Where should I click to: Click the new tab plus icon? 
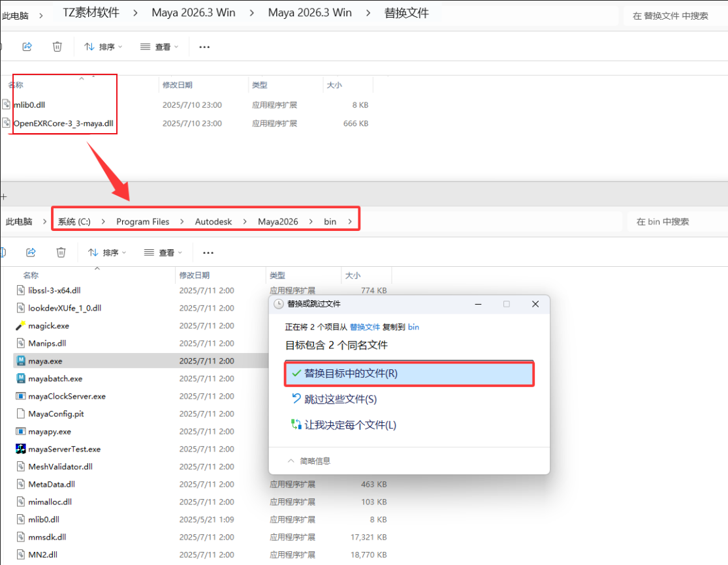[x=3, y=196]
